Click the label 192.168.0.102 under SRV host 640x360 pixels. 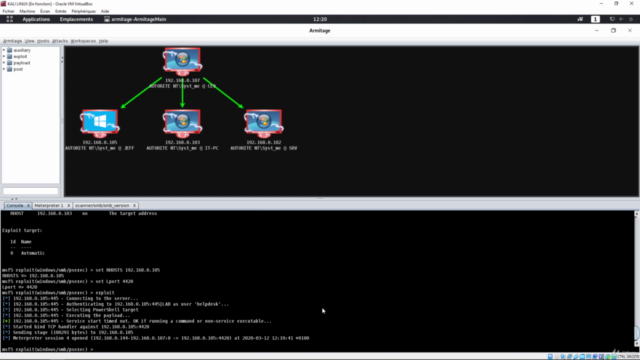pyautogui.click(x=264, y=142)
